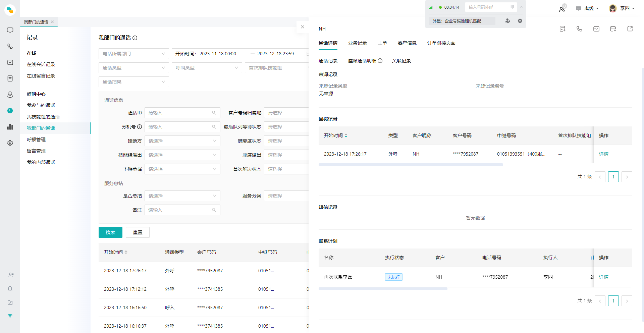Select the 通话记录 sub-tab
Screen dimensions: 644x333
click(328, 61)
